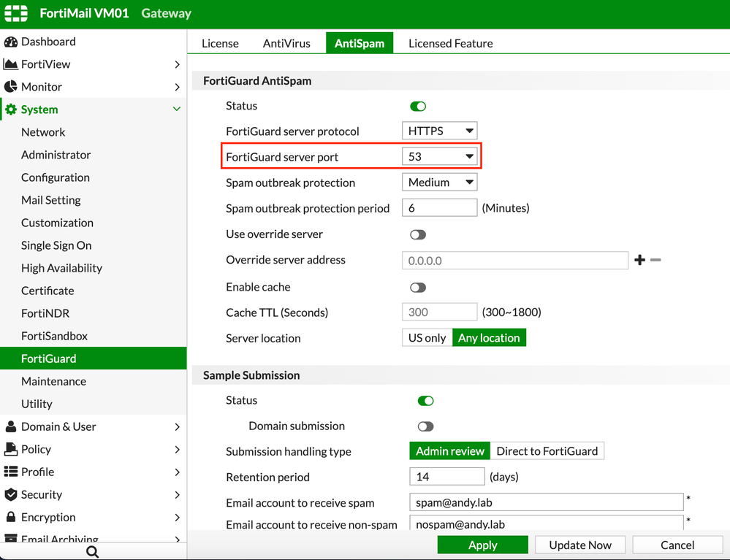Viewport: 730px width, 560px height.
Task: Enable the Use override server switch
Action: click(418, 234)
